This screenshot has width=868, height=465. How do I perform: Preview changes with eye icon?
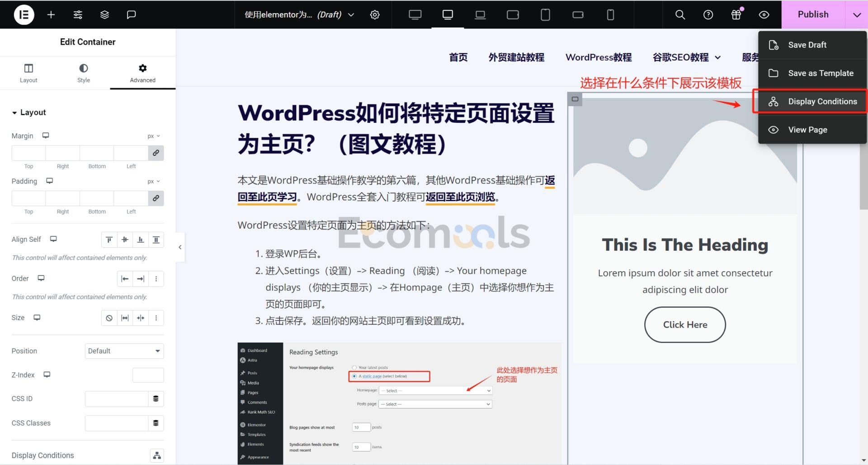764,14
